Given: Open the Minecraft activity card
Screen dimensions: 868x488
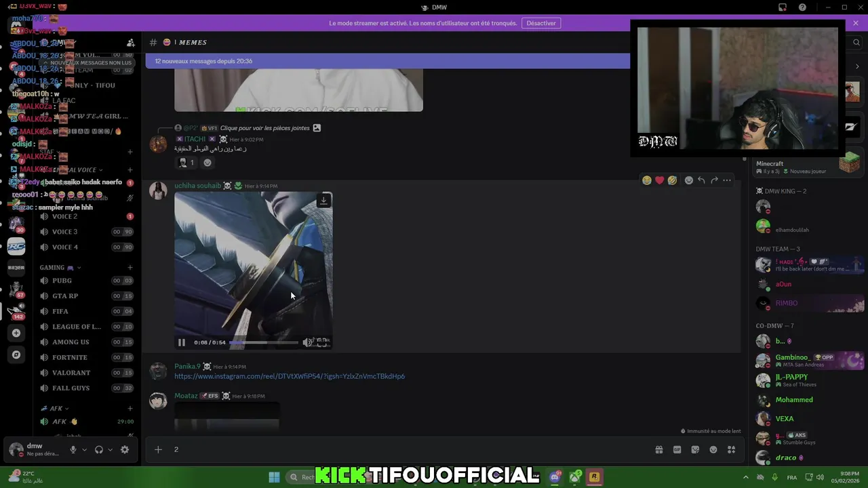Looking at the screenshot, I should coord(807,163).
